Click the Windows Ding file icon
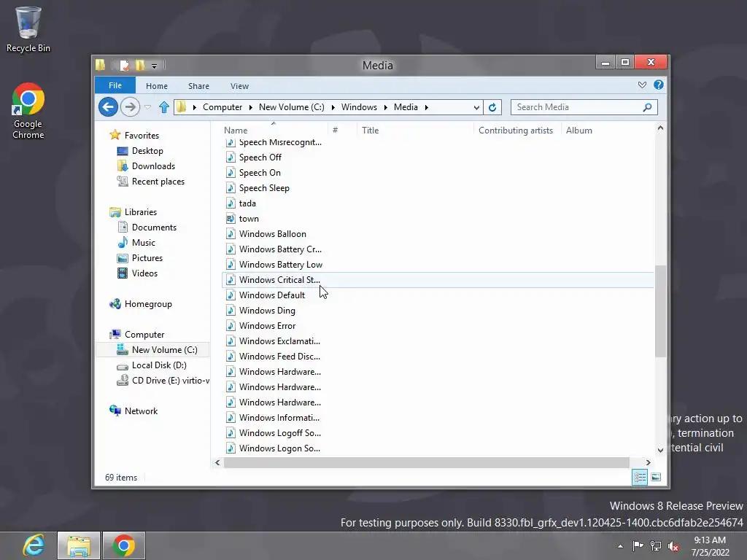The width and height of the screenshot is (747, 560). tap(231, 311)
